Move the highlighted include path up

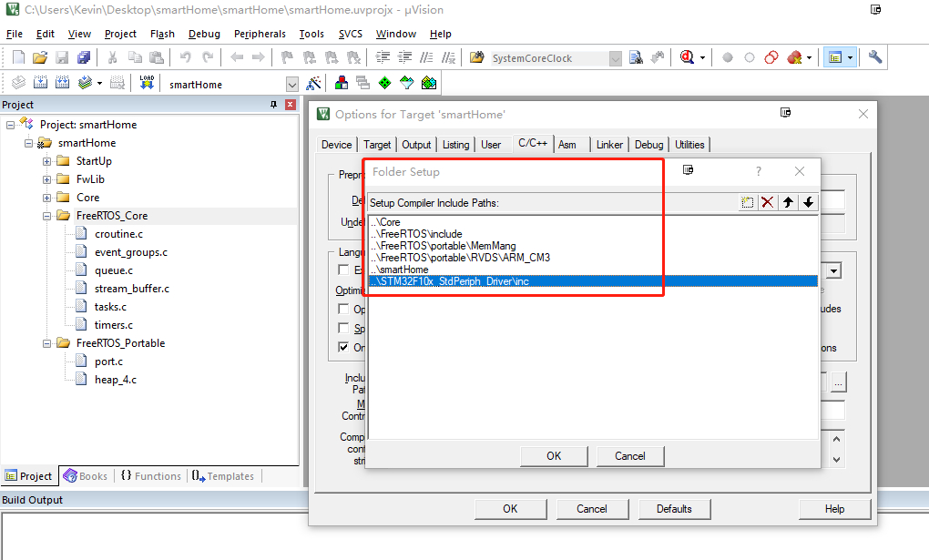(789, 202)
